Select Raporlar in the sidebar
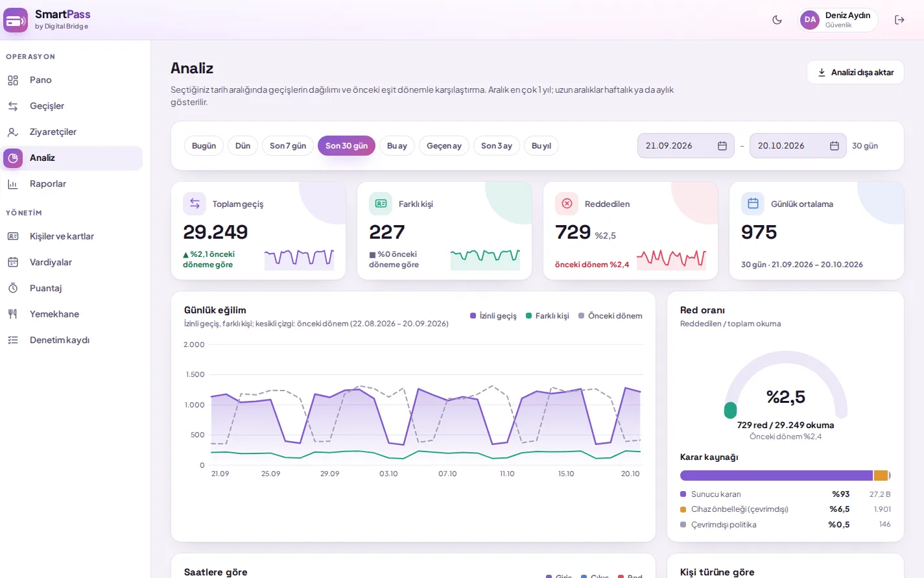The image size is (924, 578). [71, 184]
